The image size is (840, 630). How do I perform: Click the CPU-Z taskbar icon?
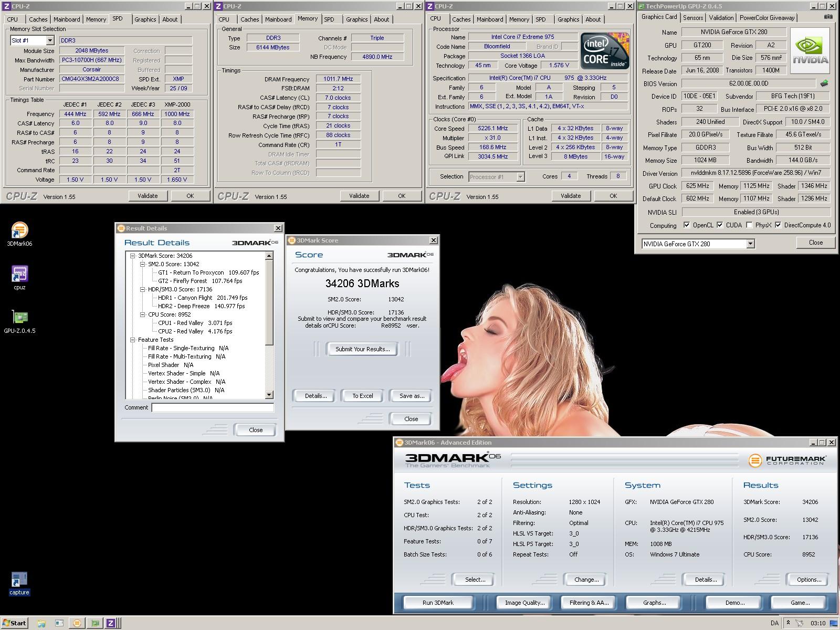click(x=111, y=623)
